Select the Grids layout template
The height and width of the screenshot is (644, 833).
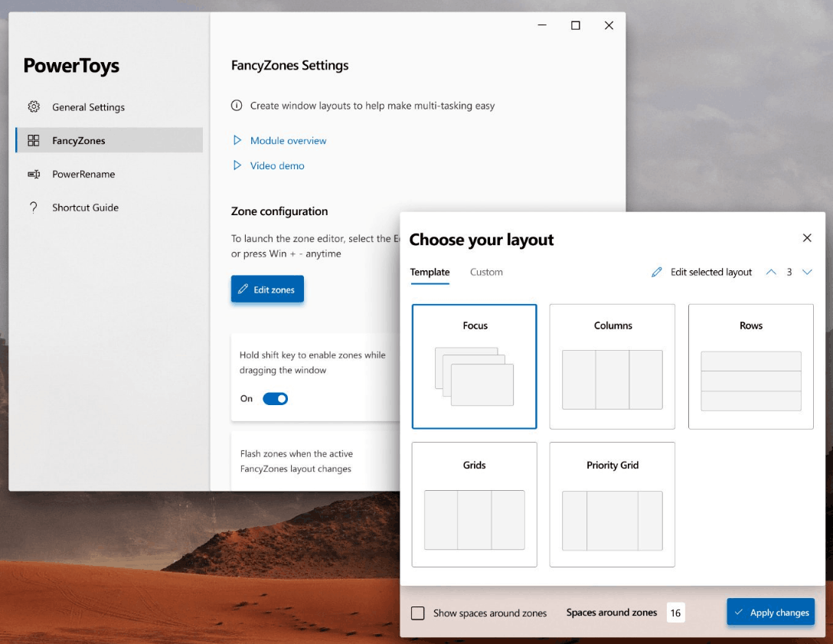[475, 505]
